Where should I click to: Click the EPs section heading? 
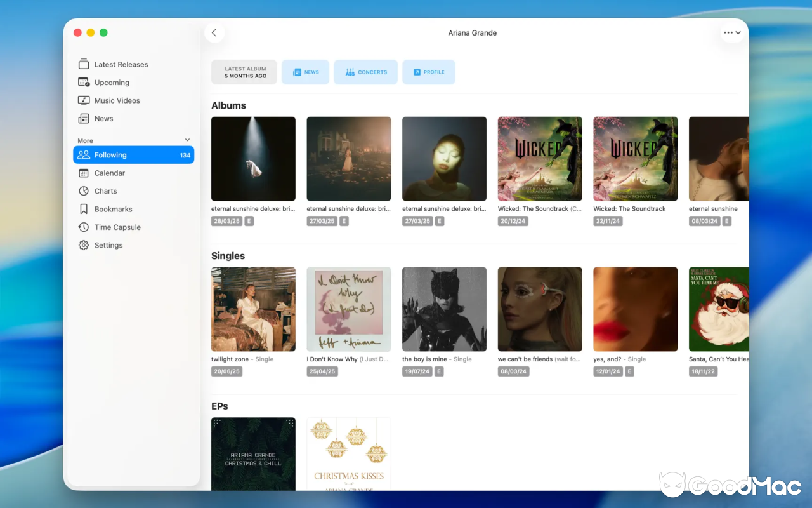pyautogui.click(x=219, y=406)
